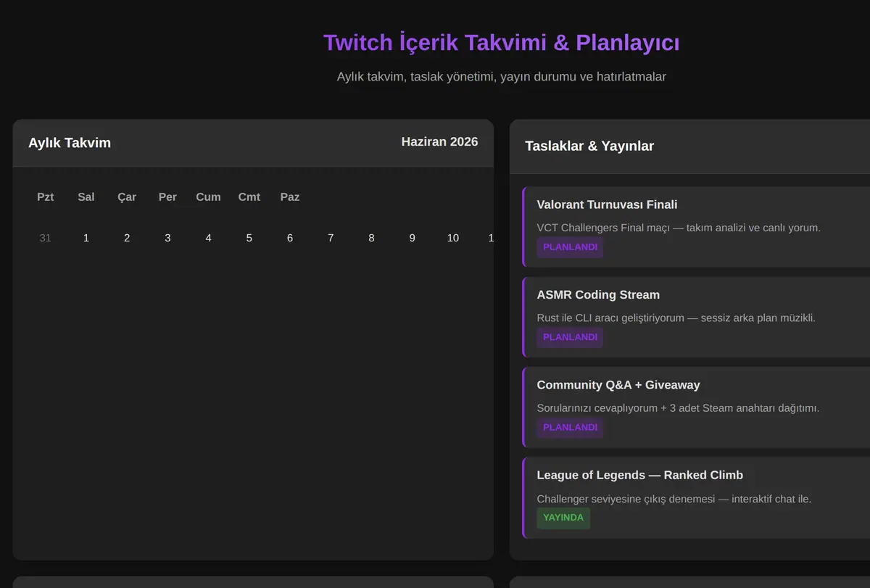Select day 3 in the calendar
This screenshot has height=588, width=870.
click(x=167, y=238)
